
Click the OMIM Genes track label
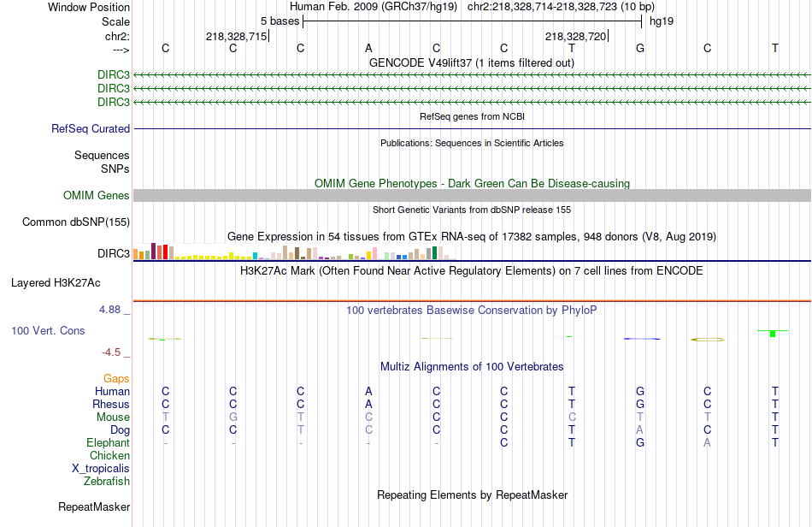pos(97,195)
